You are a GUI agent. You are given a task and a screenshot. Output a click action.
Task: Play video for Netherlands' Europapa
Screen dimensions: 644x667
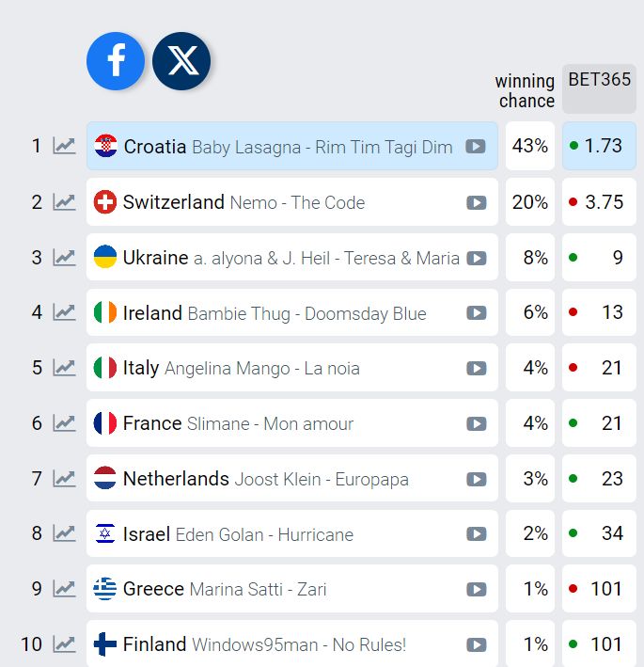476,480
